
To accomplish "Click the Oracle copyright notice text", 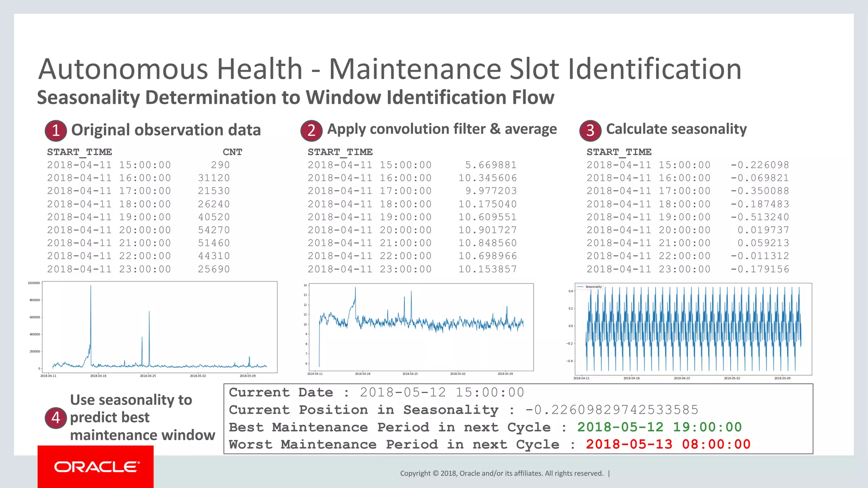I will click(x=501, y=473).
